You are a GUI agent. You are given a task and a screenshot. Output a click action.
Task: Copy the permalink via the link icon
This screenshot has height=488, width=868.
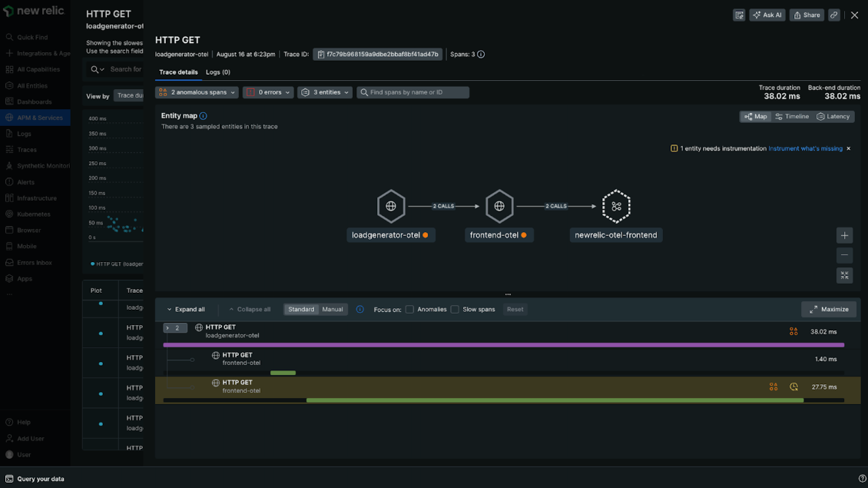tap(833, 15)
